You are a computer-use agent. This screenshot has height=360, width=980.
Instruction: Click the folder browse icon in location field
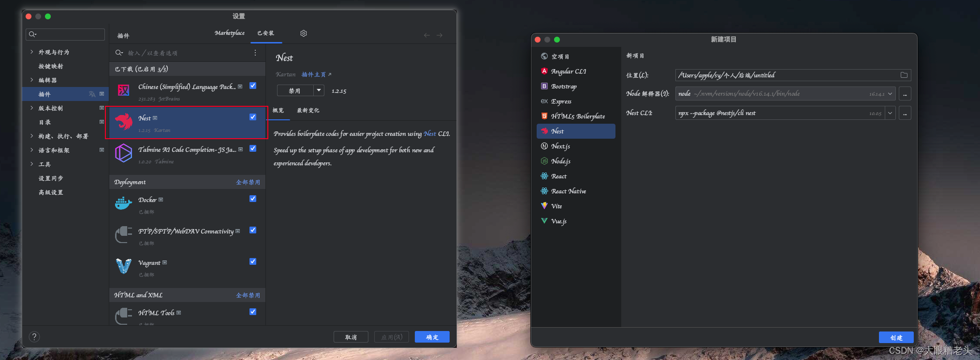pyautogui.click(x=904, y=75)
